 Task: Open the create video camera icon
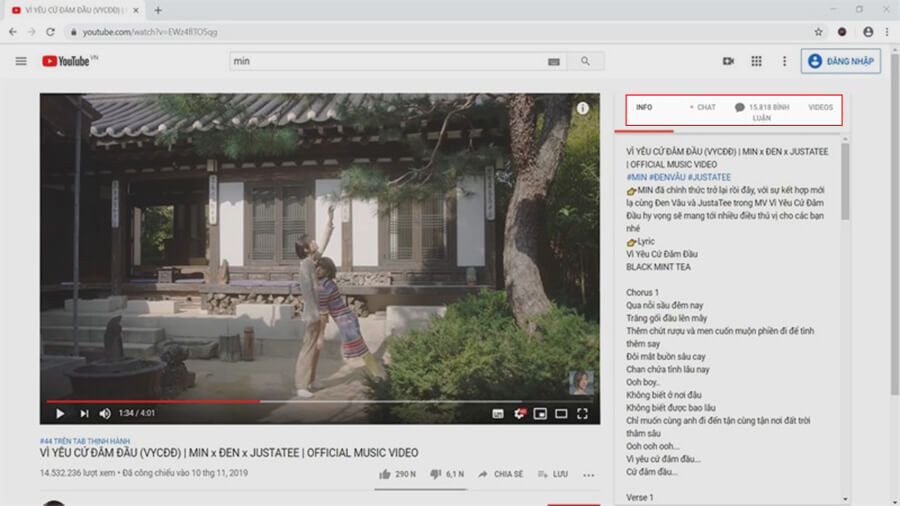[728, 61]
